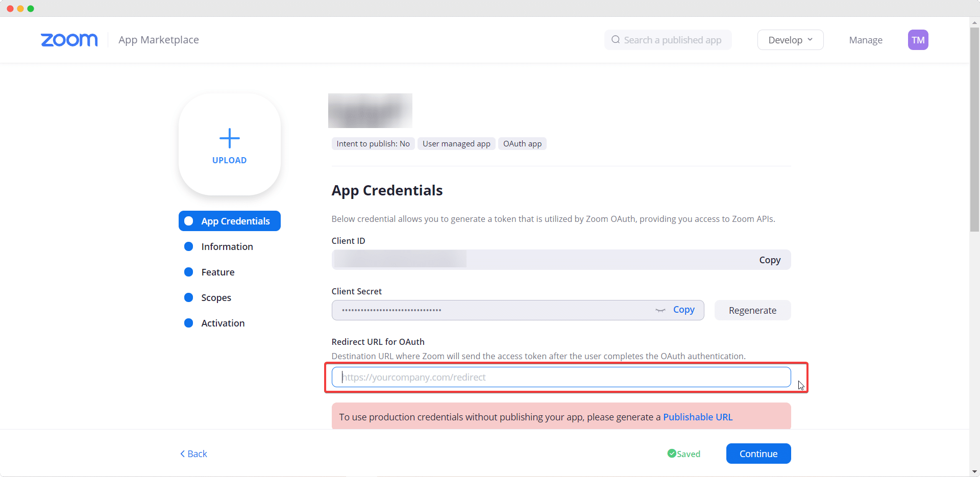980x477 pixels.
Task: Go Back to previous page
Action: click(193, 454)
